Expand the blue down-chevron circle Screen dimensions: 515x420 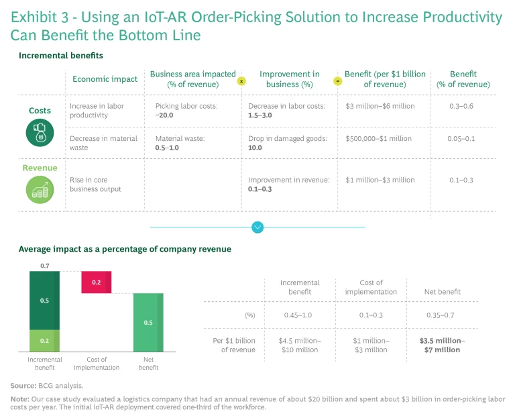(x=257, y=227)
